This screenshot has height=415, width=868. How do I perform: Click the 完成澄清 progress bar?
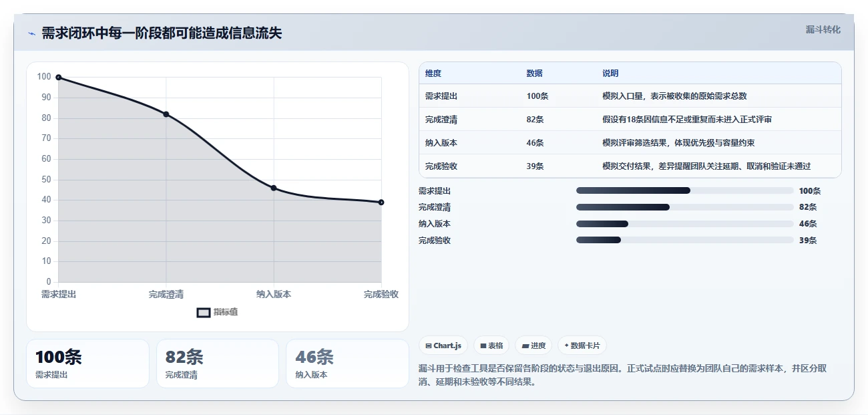684,207
